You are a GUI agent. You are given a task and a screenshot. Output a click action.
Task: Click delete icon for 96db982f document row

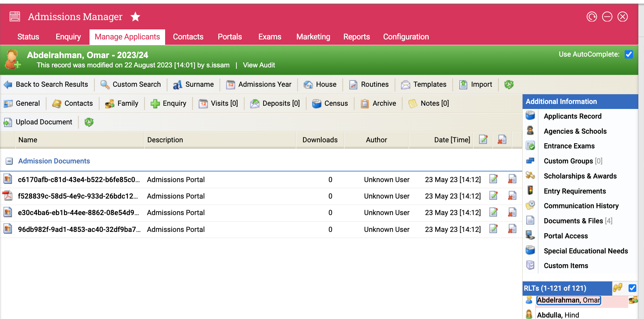(512, 229)
